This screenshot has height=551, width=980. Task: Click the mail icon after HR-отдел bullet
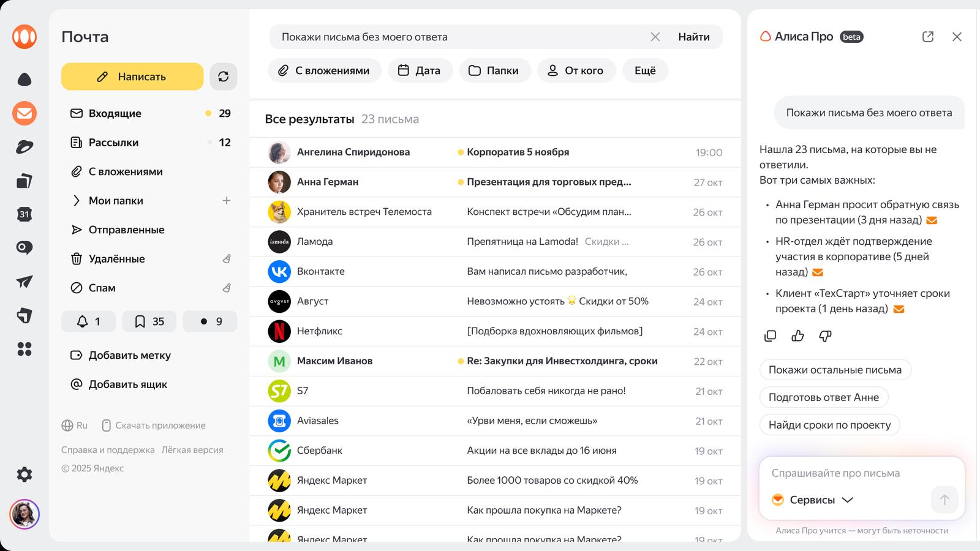[x=818, y=272]
